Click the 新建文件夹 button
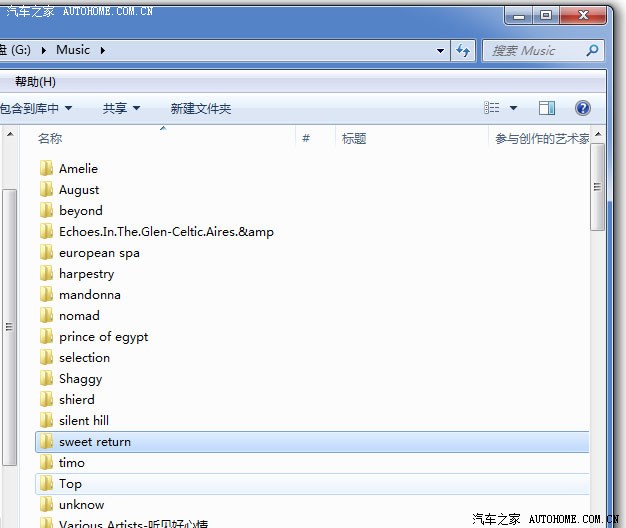Screen dimensions: 626x528 pyautogui.click(x=200, y=108)
